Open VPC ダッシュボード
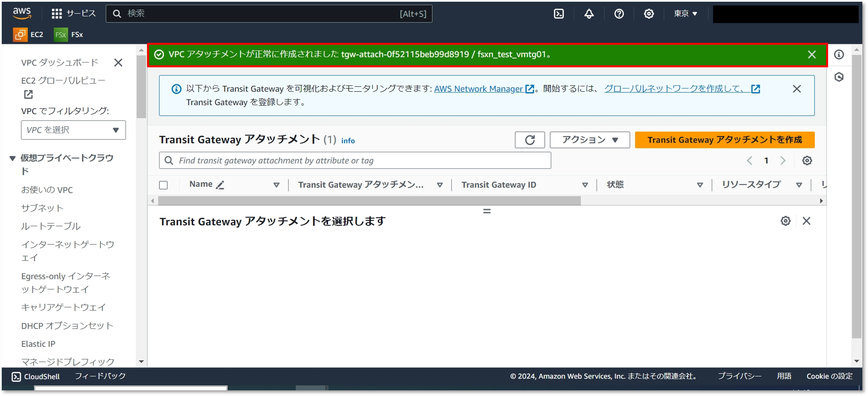 click(60, 62)
